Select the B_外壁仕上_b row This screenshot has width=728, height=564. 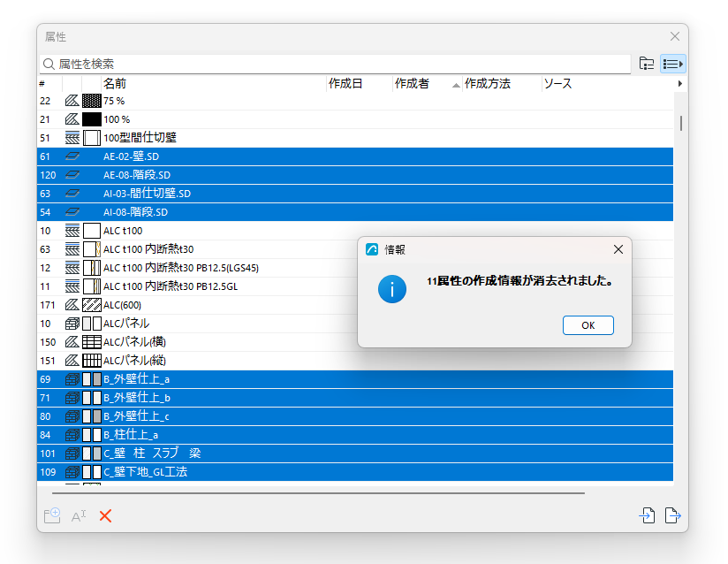tap(355, 398)
